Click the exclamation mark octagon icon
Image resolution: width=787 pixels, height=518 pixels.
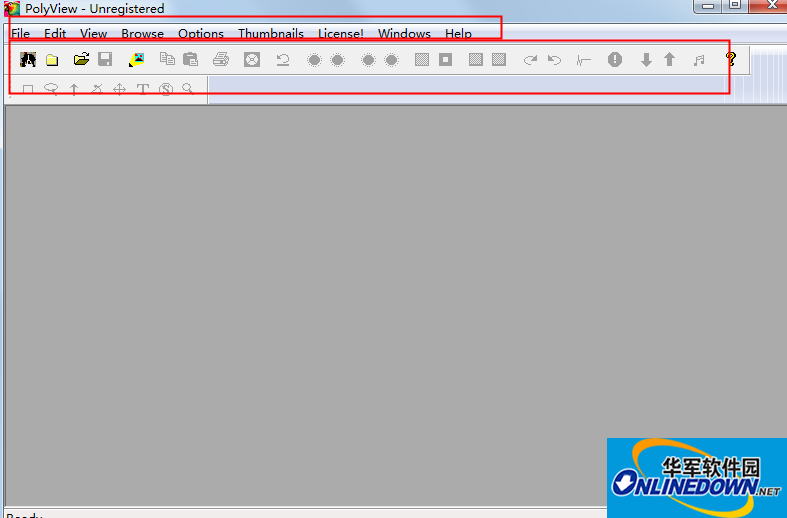(615, 60)
